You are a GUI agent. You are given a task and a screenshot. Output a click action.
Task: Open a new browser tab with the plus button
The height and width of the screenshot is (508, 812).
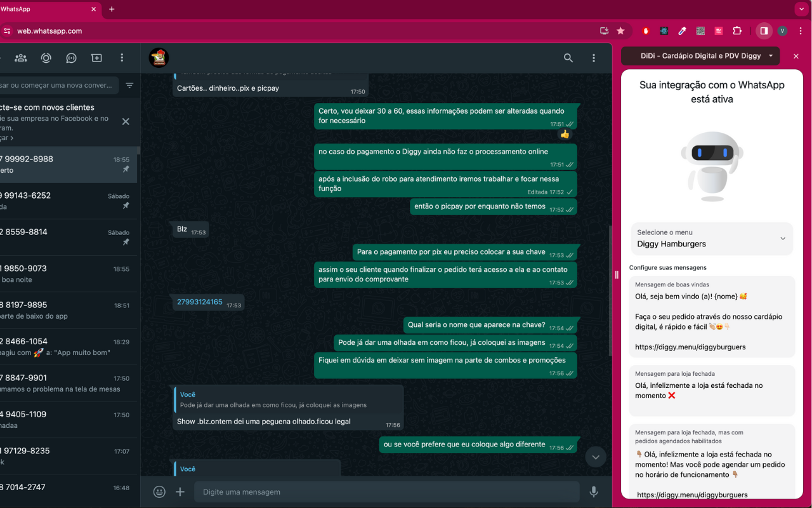pyautogui.click(x=112, y=10)
